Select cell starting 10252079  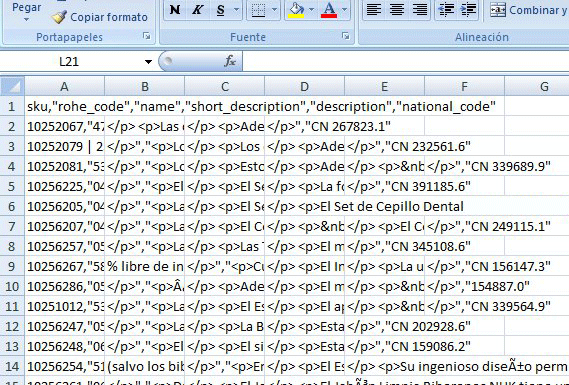point(65,146)
